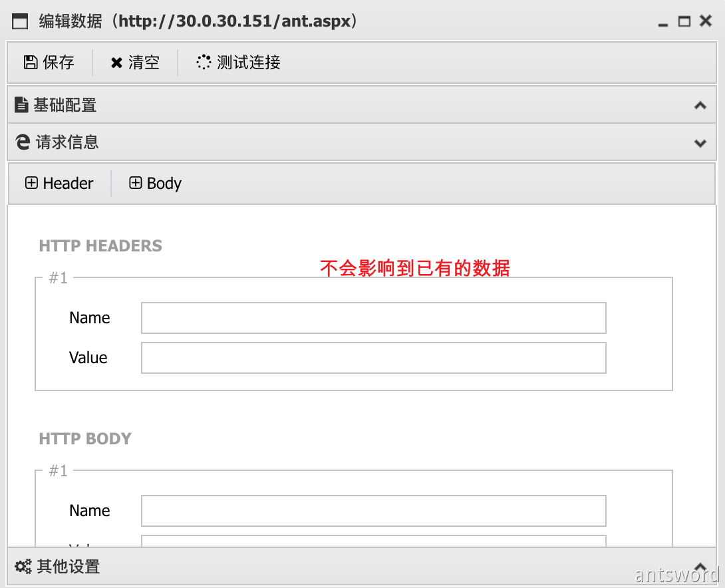Minimize the 编辑数据 window
725x588 pixels.
(x=662, y=23)
